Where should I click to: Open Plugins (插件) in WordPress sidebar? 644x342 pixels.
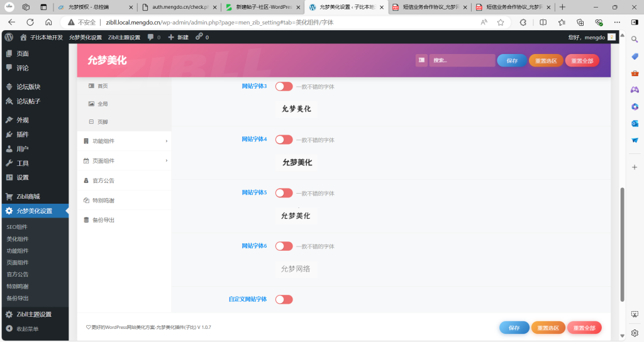coord(23,134)
